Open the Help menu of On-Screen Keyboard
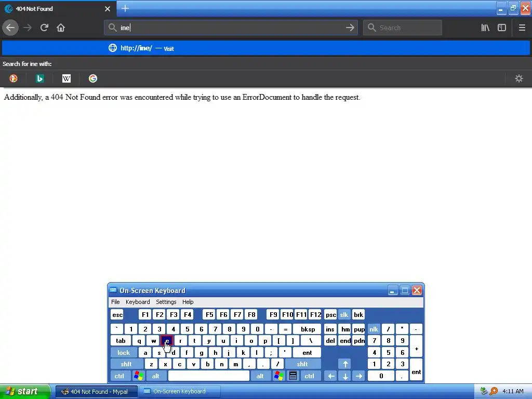 pyautogui.click(x=188, y=302)
